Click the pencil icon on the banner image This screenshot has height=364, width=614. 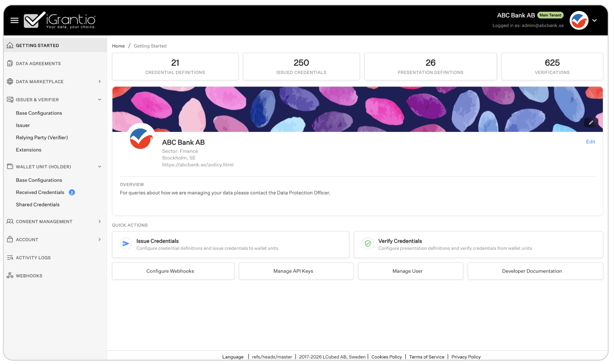tap(591, 122)
